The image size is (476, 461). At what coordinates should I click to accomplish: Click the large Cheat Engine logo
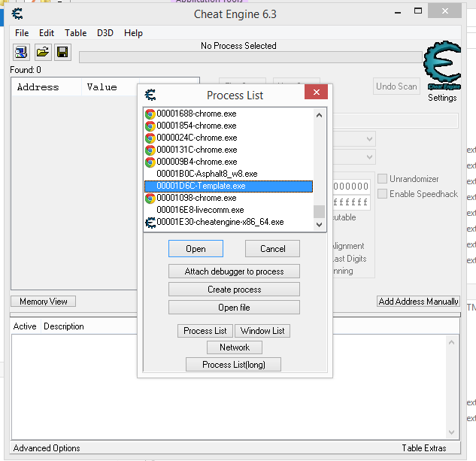[442, 65]
